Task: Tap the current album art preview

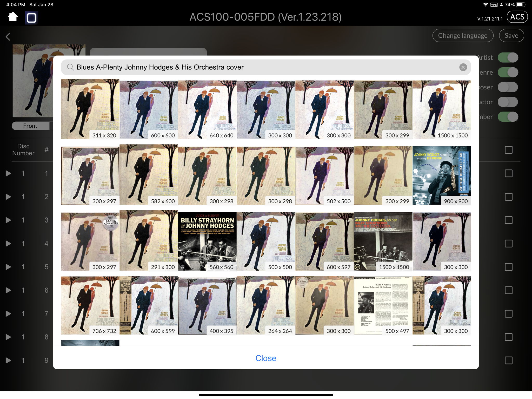Action: 33,81
